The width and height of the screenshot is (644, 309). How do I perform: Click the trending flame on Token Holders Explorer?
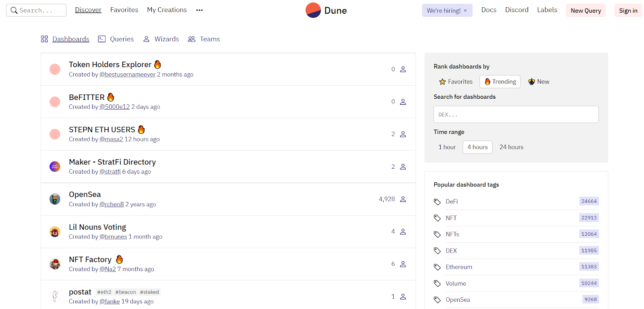[x=158, y=64]
